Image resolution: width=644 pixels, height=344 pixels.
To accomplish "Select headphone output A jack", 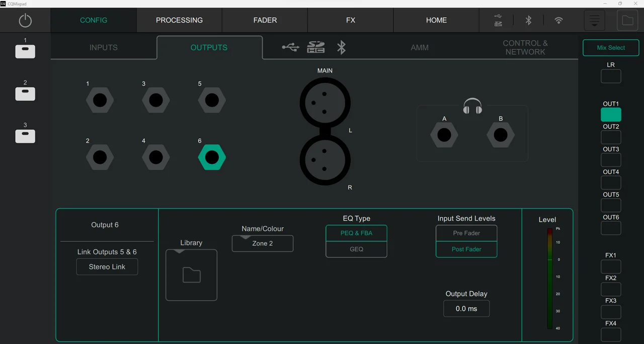I will point(444,135).
